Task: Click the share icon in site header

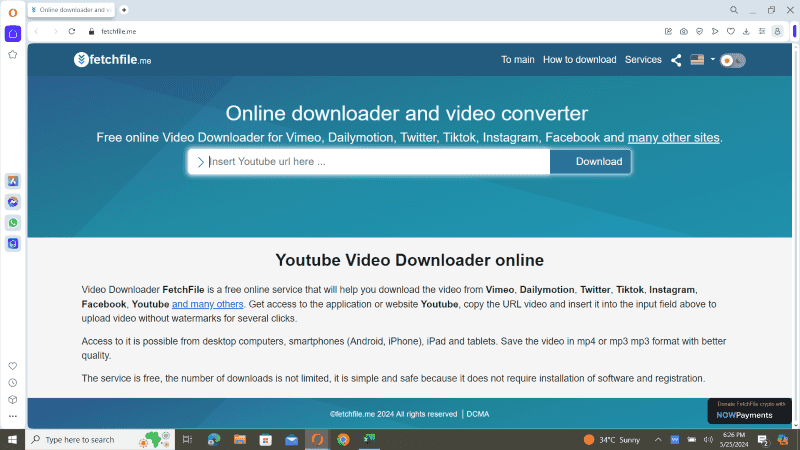Action: coord(676,60)
